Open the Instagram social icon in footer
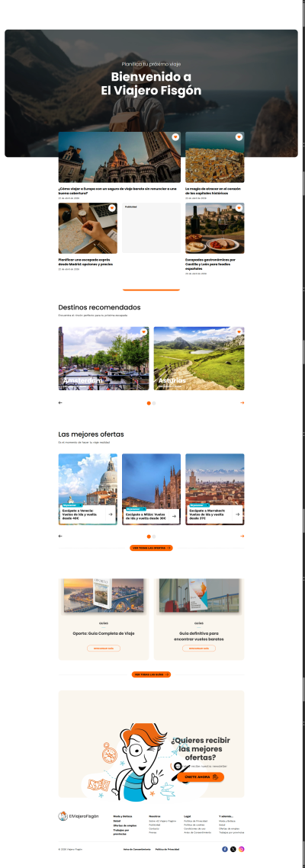The height and width of the screenshot is (868, 305). click(x=242, y=849)
